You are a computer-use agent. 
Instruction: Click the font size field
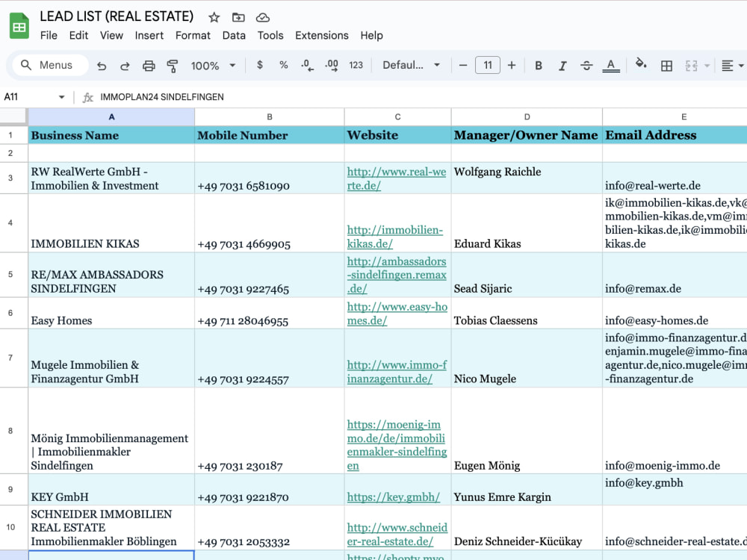(487, 65)
